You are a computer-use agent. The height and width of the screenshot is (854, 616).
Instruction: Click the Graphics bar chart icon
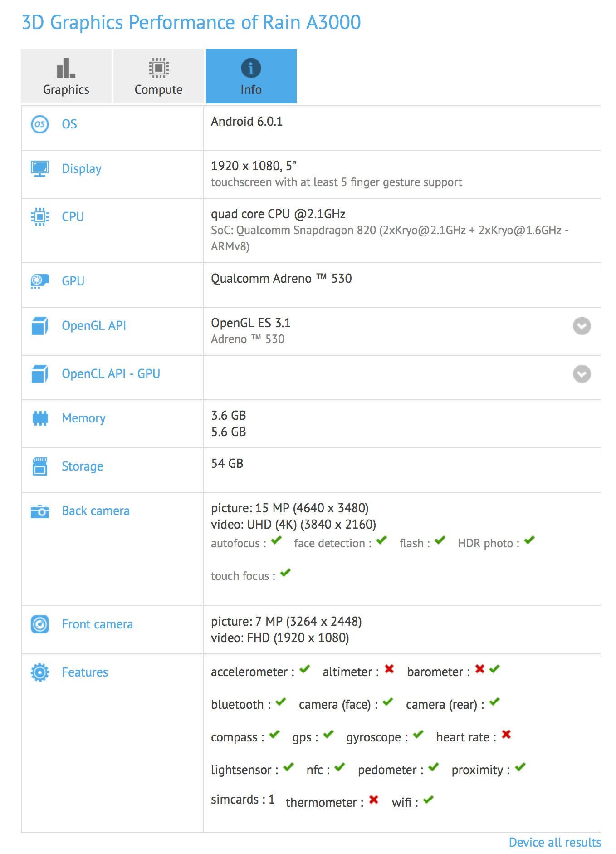(66, 68)
